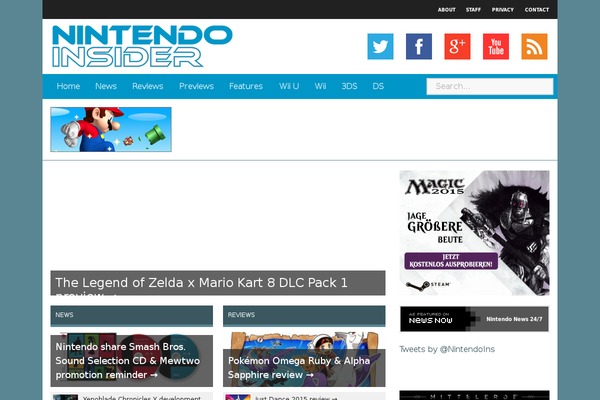This screenshot has width=600, height=400.
Task: Focus the Search input field
Action: (x=490, y=86)
